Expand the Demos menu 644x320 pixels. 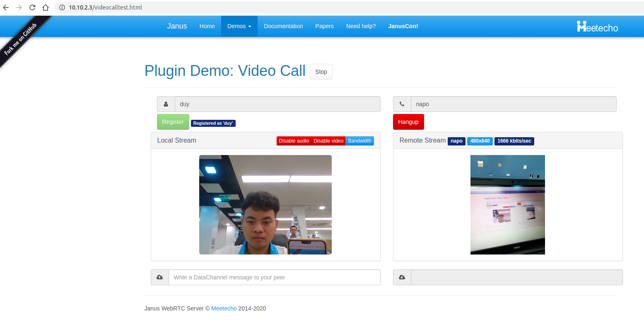[239, 26]
